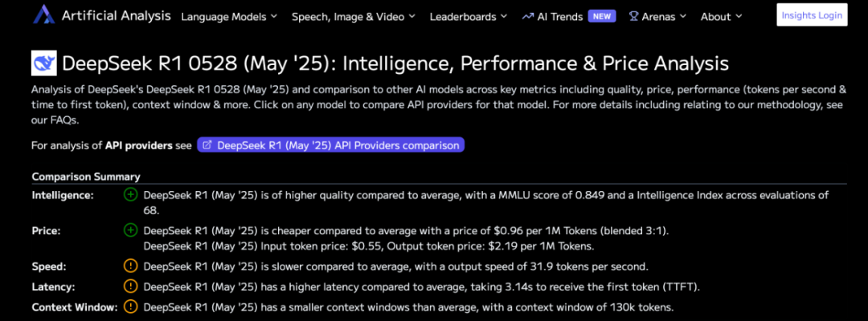Screen dimensions: 868x321
Task: Expand the About menu
Action: pyautogui.click(x=721, y=17)
